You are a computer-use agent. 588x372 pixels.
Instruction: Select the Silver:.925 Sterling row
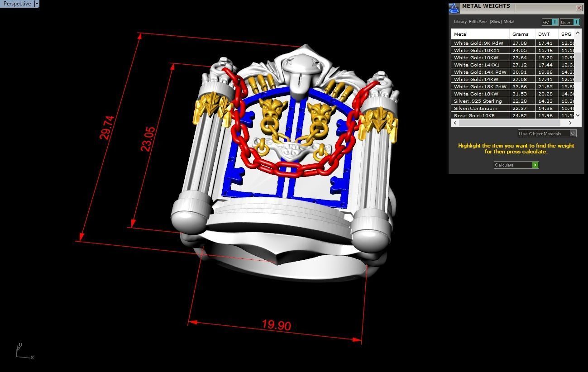513,101
